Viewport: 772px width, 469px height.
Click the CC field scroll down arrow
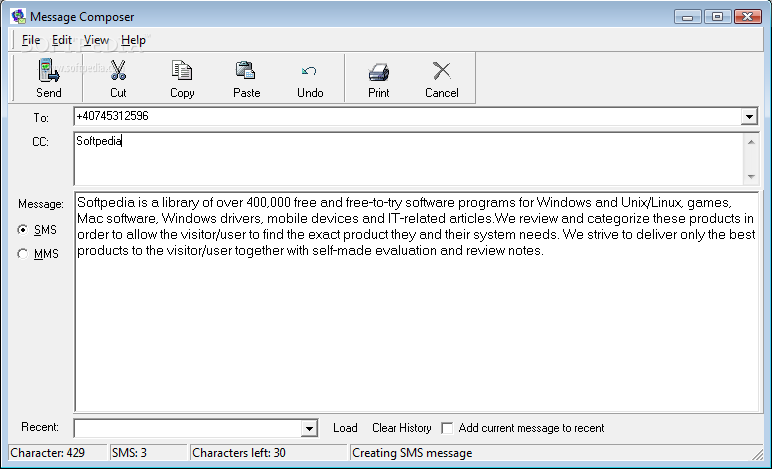(x=751, y=176)
